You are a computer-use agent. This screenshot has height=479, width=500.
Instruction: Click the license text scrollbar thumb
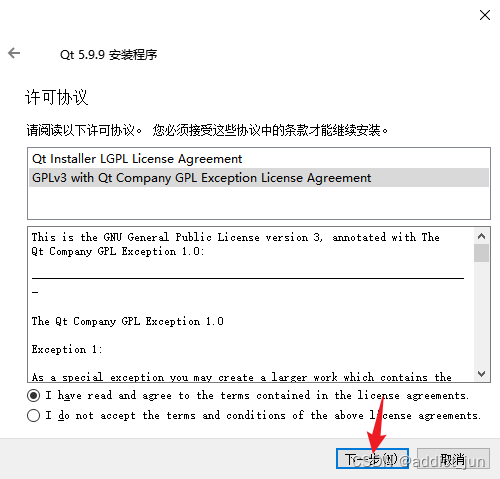[481, 253]
